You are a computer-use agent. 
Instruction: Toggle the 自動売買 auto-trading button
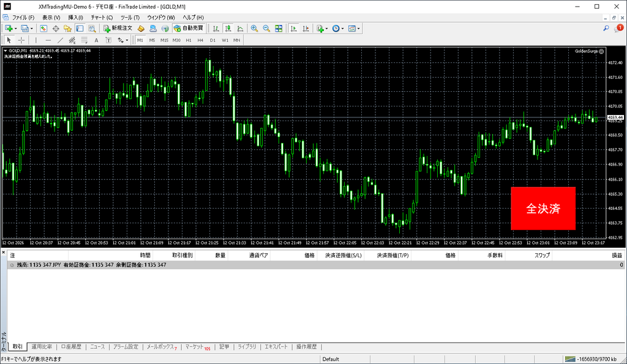(189, 28)
